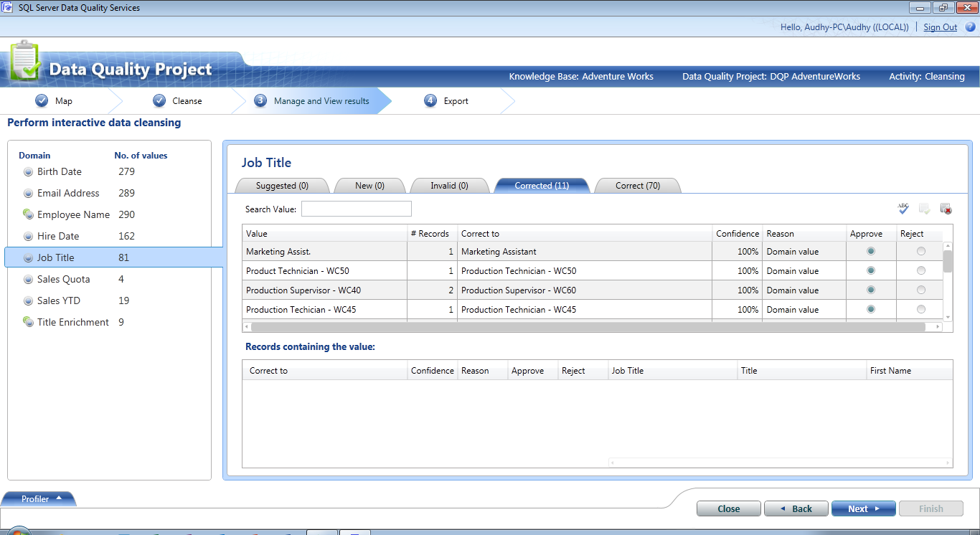This screenshot has height=535, width=980.
Task: Click the Export step icon
Action: point(429,100)
